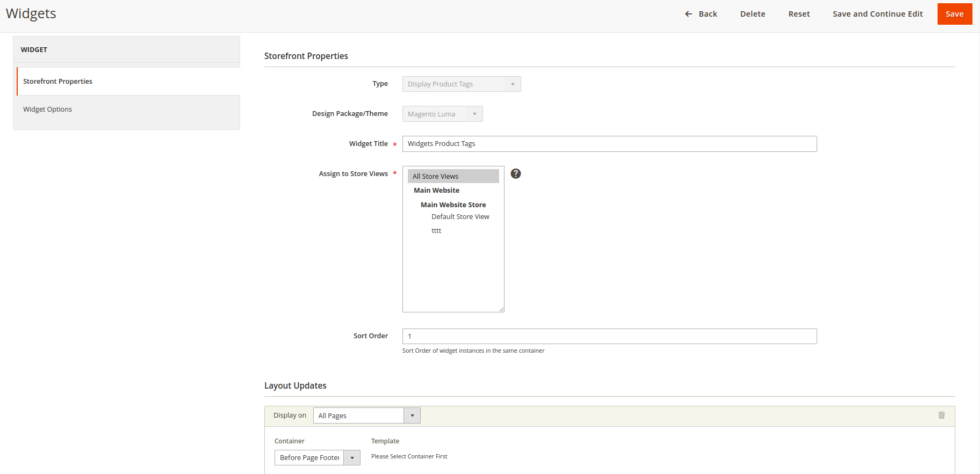
Task: Click the Reset button
Action: [x=798, y=14]
